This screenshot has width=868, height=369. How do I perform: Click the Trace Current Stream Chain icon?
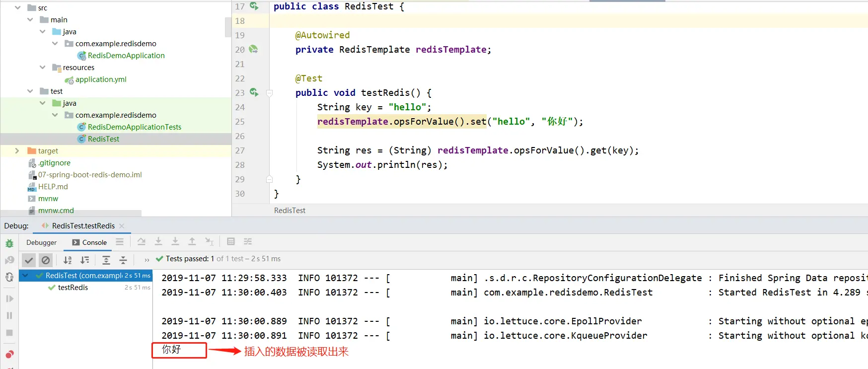[x=248, y=242]
